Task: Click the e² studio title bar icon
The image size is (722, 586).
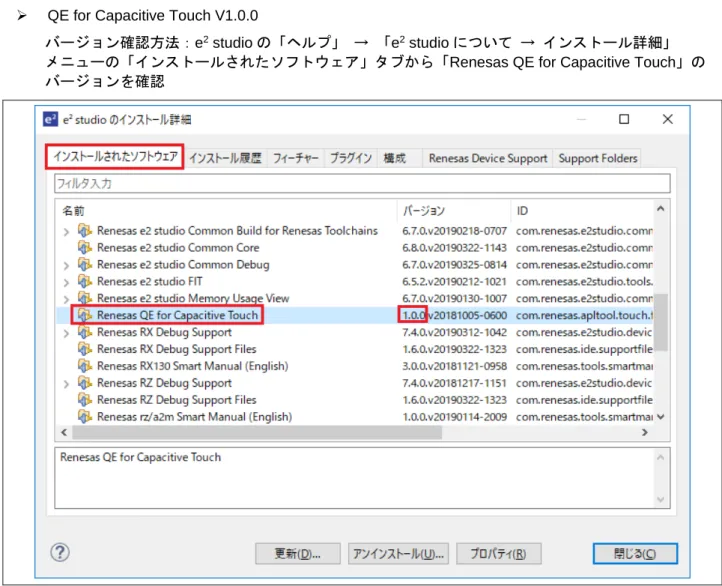Action: click(50, 119)
